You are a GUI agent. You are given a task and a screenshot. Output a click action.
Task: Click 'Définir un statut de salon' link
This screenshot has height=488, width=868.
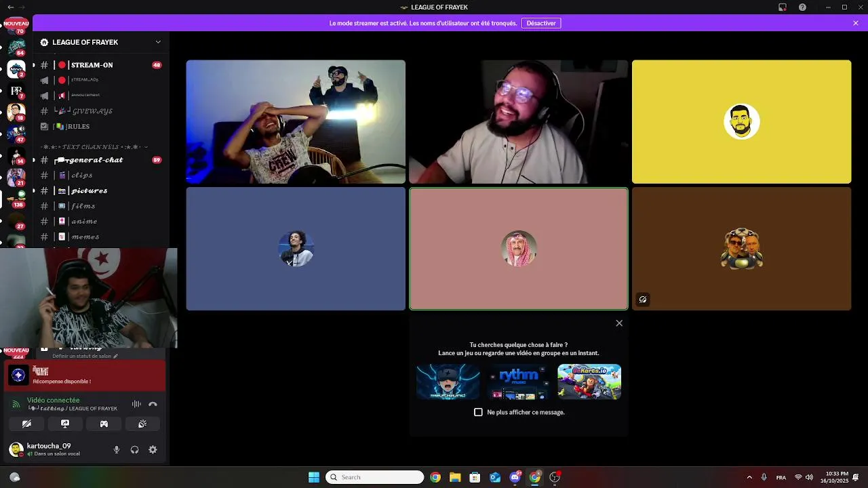point(85,356)
